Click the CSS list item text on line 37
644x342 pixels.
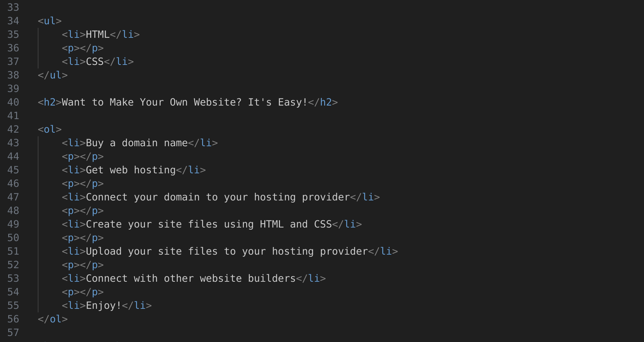95,61
